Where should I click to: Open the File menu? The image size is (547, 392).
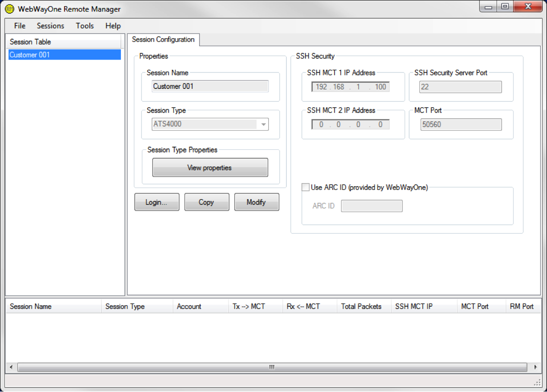(20, 26)
